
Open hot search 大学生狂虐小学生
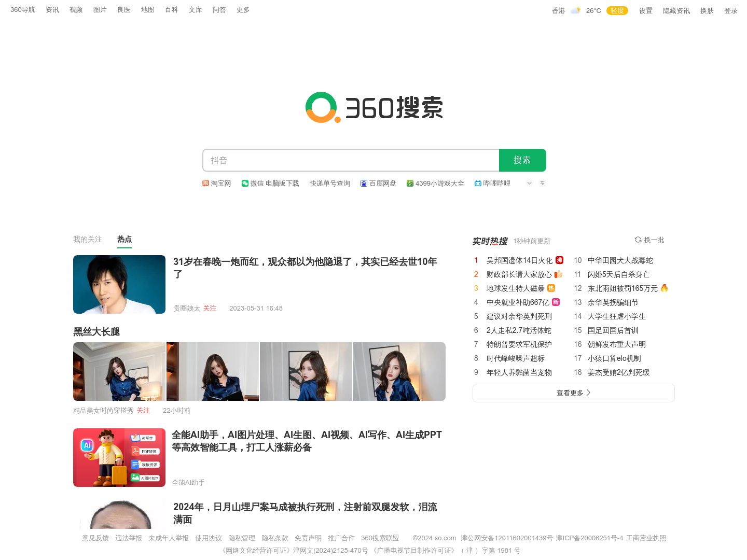coord(617,316)
